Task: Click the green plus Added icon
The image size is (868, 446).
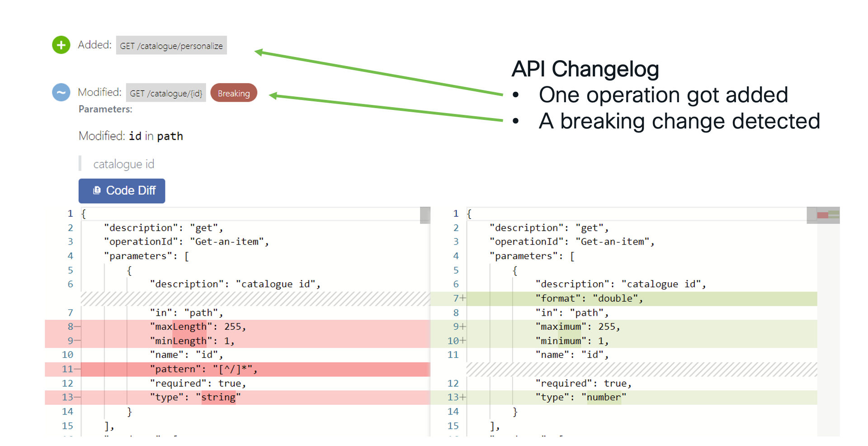Action: pyautogui.click(x=61, y=45)
